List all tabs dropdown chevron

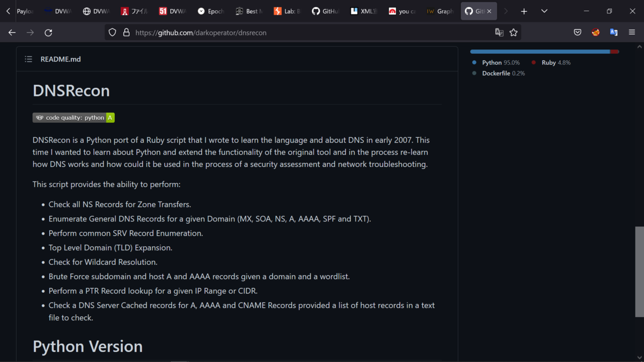point(544,11)
